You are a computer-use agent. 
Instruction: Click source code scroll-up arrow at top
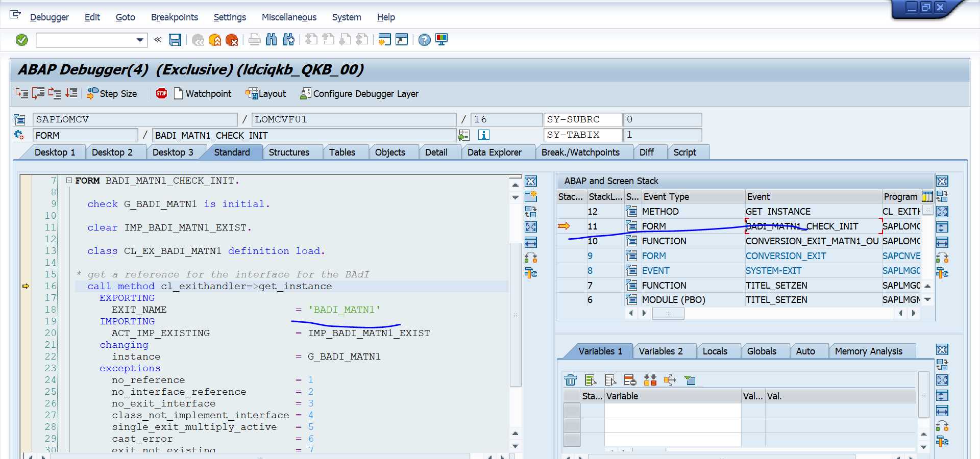(516, 185)
